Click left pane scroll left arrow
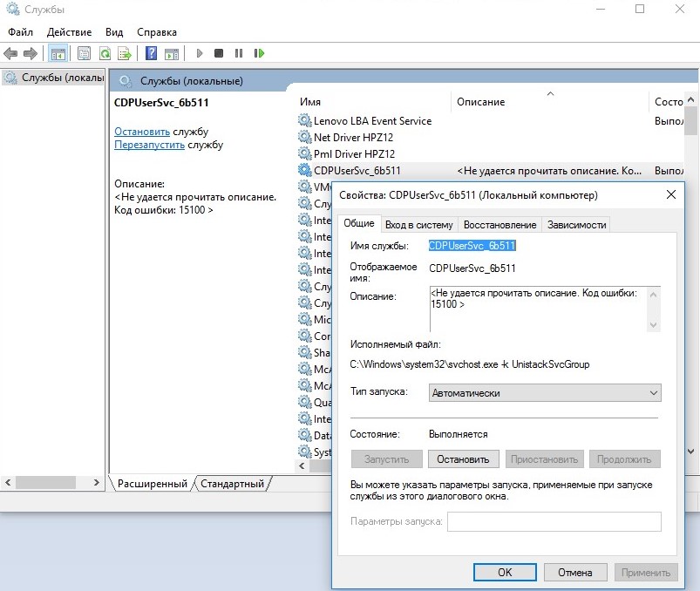Viewport: 700px width, 591px height. click(x=8, y=483)
